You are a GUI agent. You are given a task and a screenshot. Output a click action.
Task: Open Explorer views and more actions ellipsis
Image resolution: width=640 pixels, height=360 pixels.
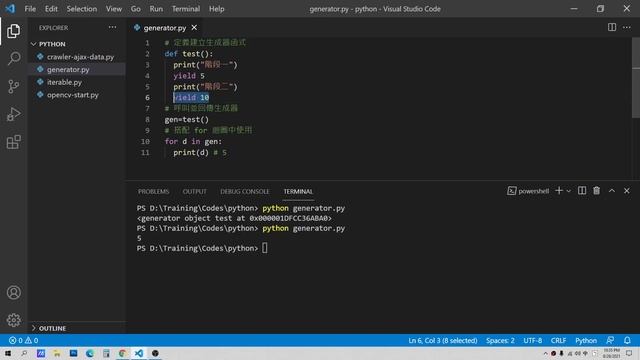[112, 28]
